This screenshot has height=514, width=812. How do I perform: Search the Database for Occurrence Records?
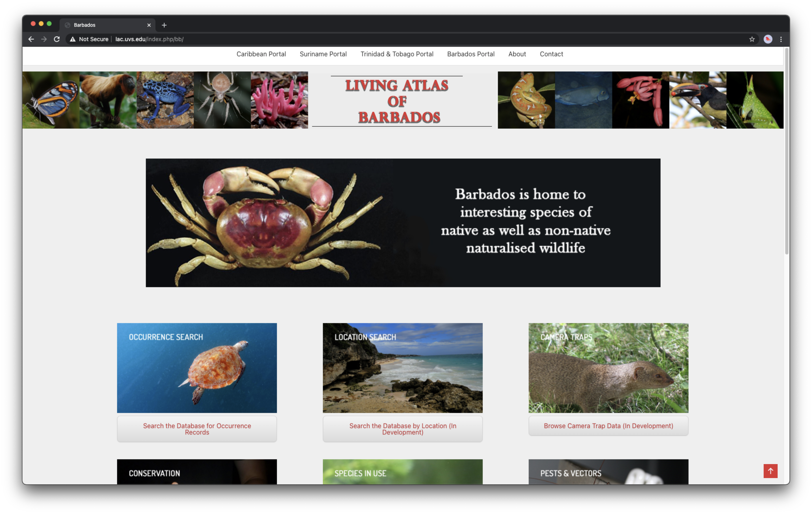(x=197, y=429)
